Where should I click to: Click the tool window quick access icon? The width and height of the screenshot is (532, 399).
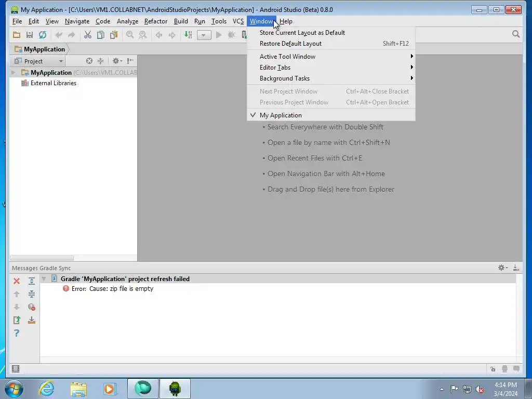[16, 368]
